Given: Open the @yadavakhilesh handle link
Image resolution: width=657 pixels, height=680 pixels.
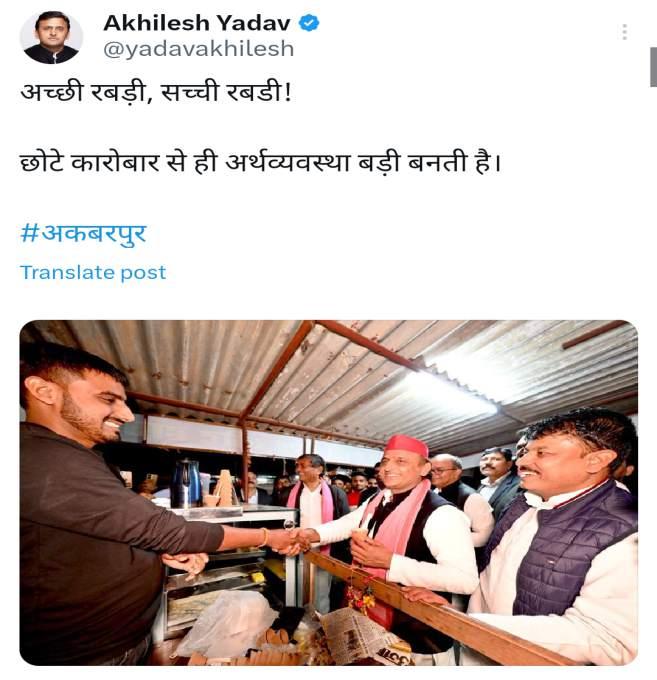Looking at the screenshot, I should [199, 49].
